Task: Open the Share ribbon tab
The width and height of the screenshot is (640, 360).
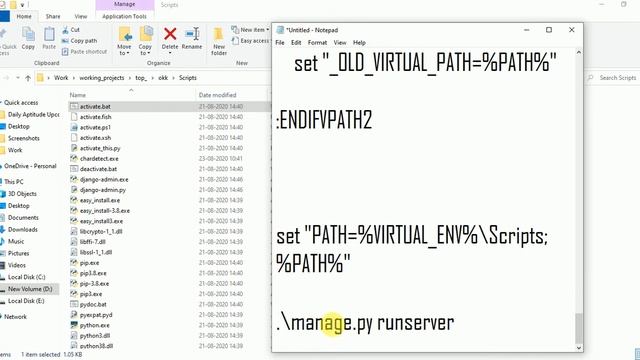Action: tap(53, 16)
